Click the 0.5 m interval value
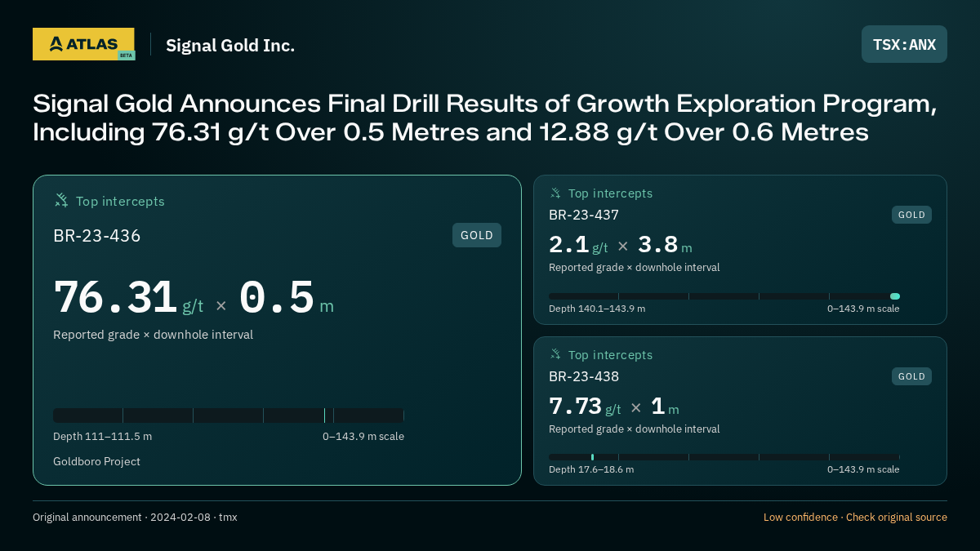 (287, 297)
